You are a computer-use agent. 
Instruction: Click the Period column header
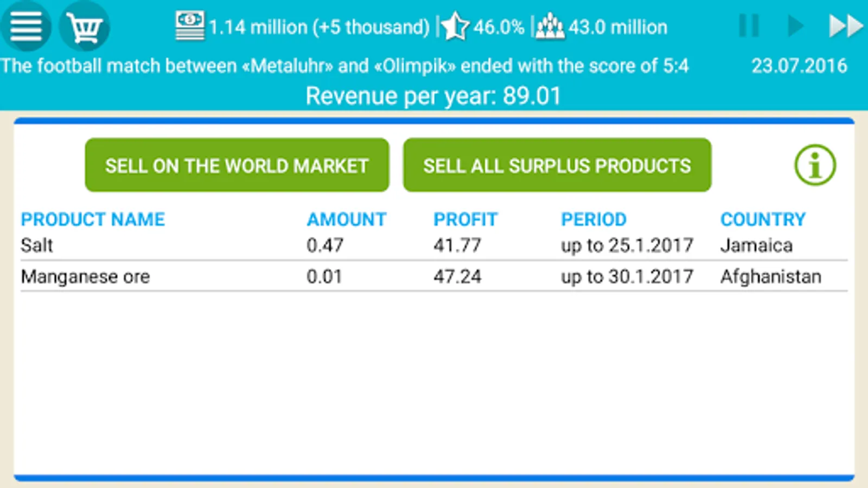(593, 219)
